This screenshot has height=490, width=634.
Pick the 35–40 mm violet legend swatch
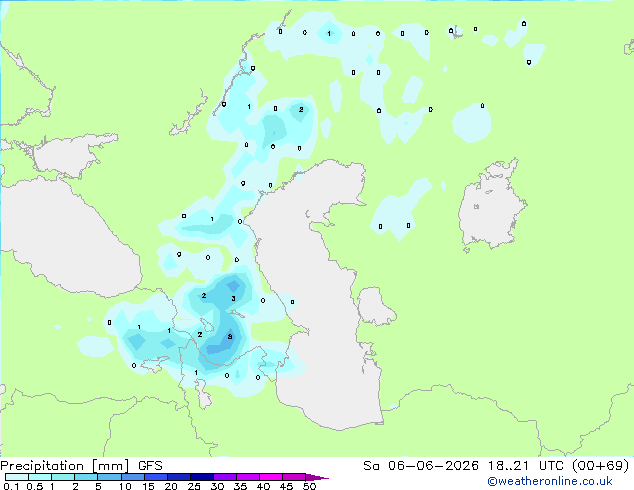(247, 477)
